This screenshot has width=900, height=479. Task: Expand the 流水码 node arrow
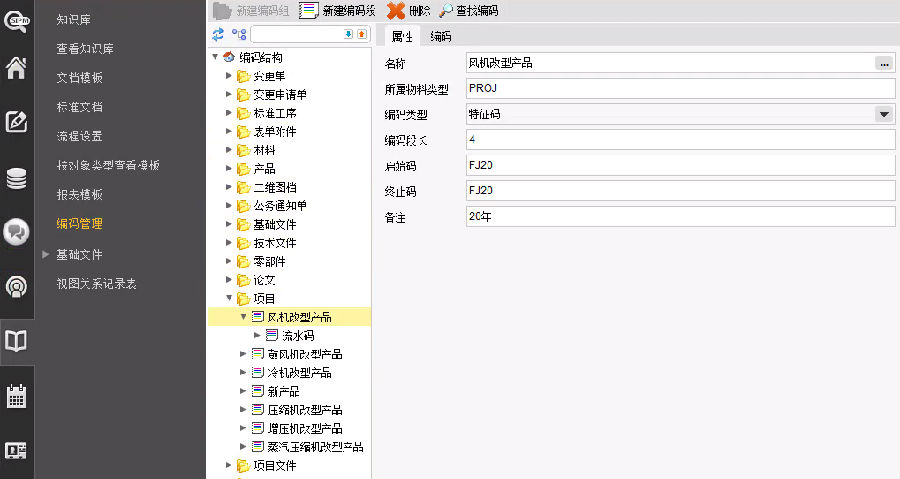tap(257, 335)
